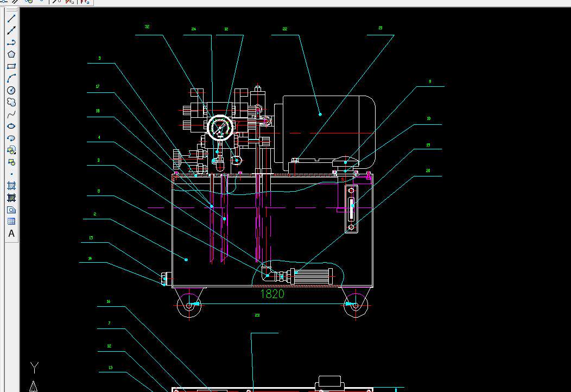This screenshot has height=392, width=571.
Task: Select part label 10 on the right
Action: [429, 118]
